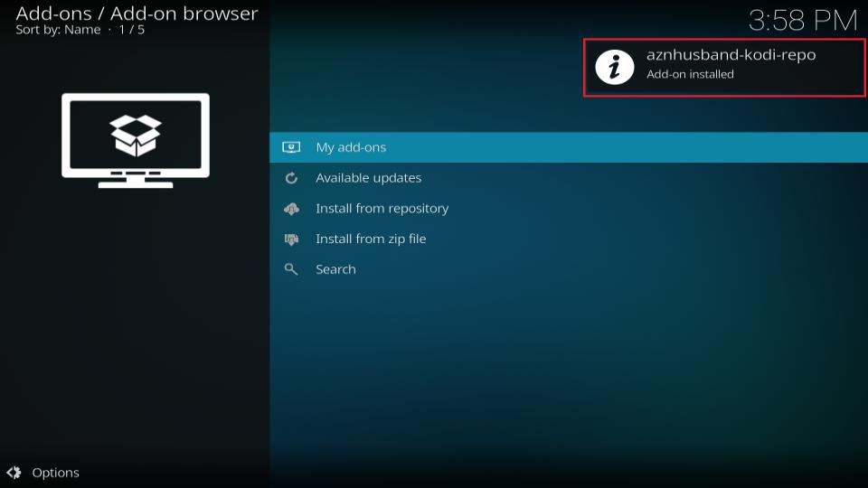Screen dimensions: 868x488
Task: Open Install from zip file
Action: pyautogui.click(x=569, y=239)
